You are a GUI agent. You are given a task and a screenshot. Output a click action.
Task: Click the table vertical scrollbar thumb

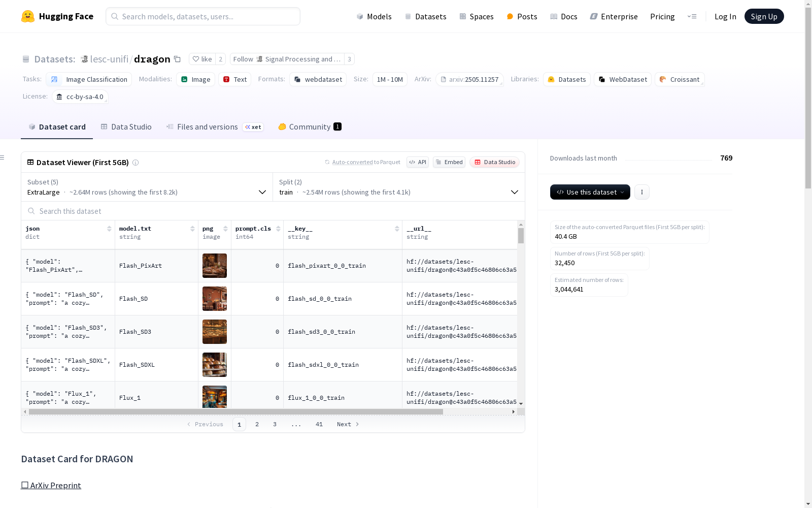521,236
